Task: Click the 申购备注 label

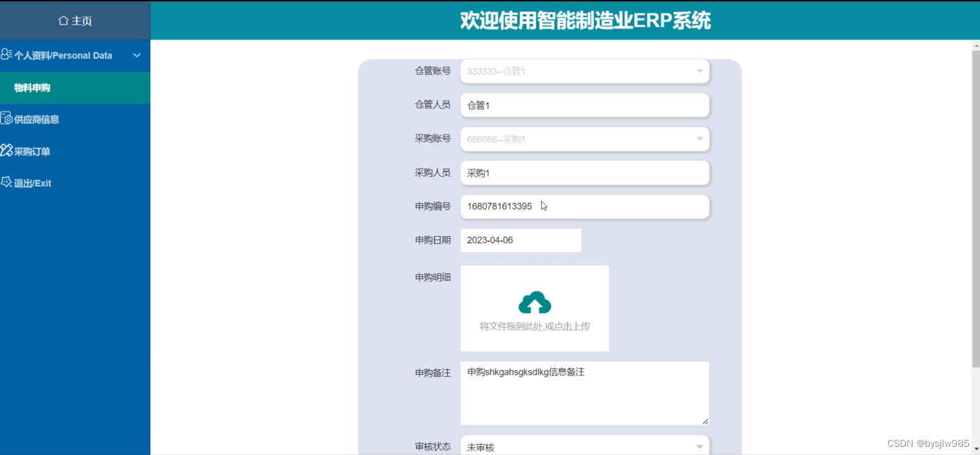Action: coord(433,373)
